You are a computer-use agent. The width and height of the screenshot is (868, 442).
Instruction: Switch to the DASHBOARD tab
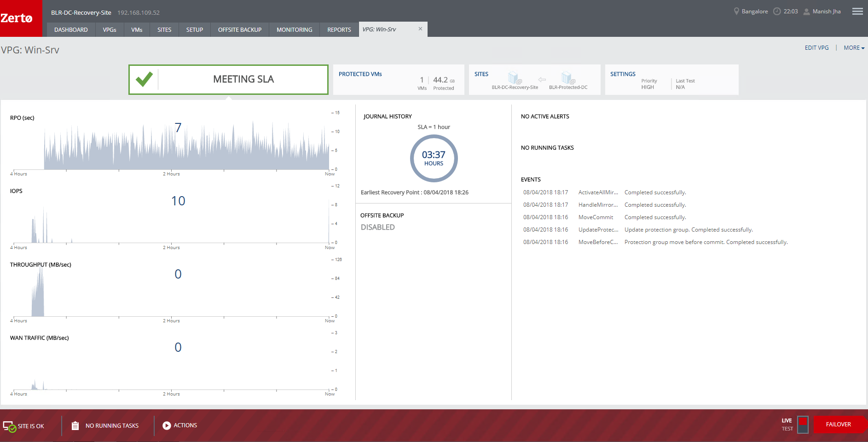pos(71,30)
